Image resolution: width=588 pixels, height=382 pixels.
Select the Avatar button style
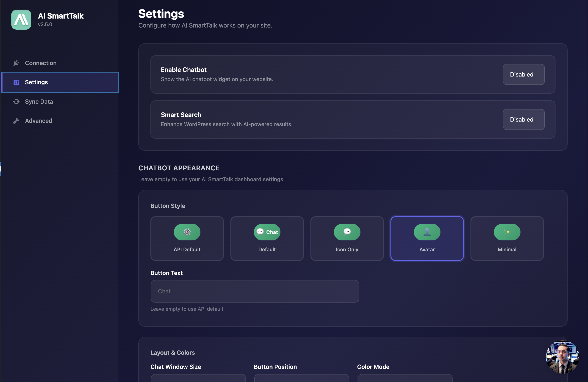[x=427, y=239]
